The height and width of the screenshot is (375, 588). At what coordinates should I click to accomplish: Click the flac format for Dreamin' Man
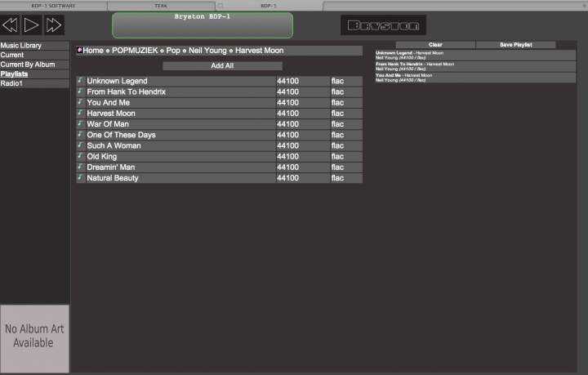coord(337,167)
